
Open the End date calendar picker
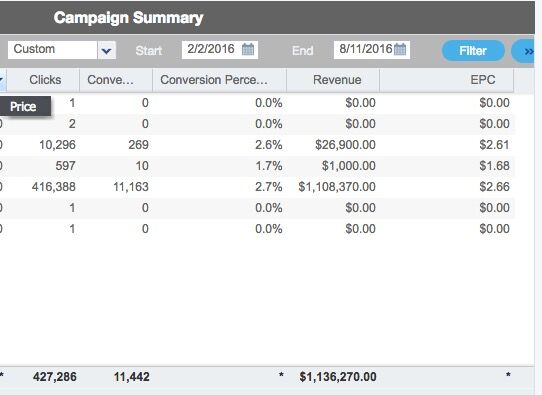400,49
